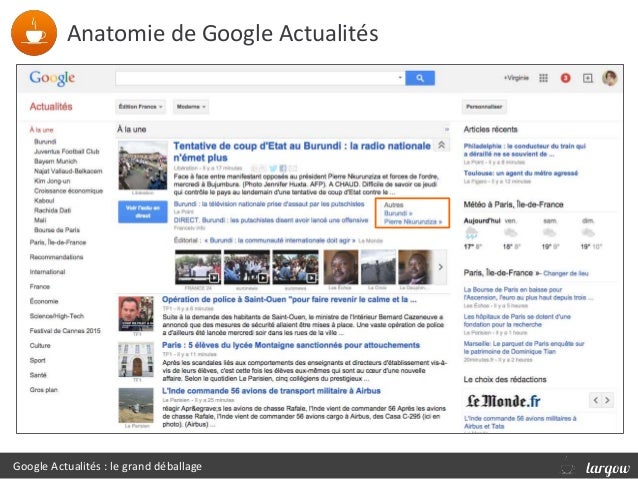Open Paris, Île-de-France sidebar section
Screen dimensions: 638x479
58,242
